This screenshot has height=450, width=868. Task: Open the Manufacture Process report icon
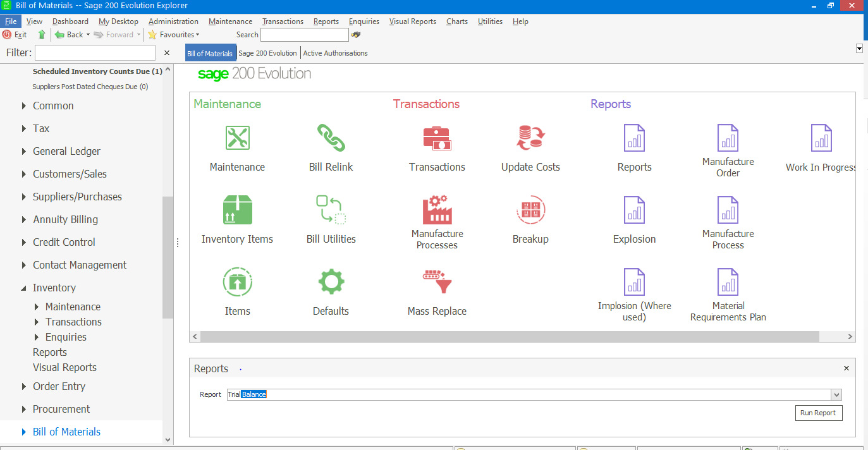[x=728, y=210]
